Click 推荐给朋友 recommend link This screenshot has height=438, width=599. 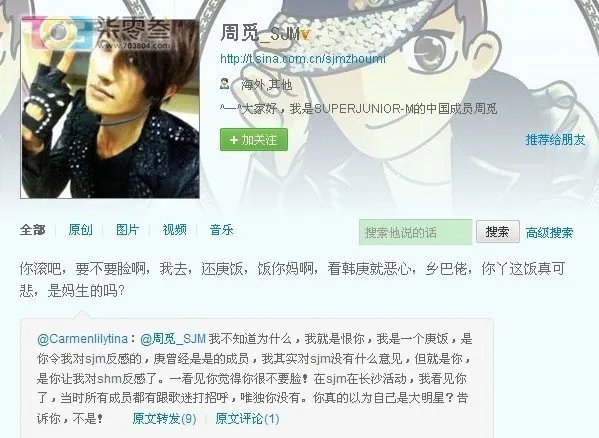(x=555, y=140)
